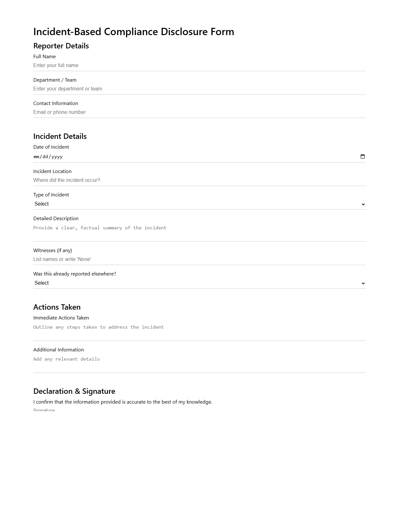
Task: Click the Full Name input field
Action: point(199,65)
